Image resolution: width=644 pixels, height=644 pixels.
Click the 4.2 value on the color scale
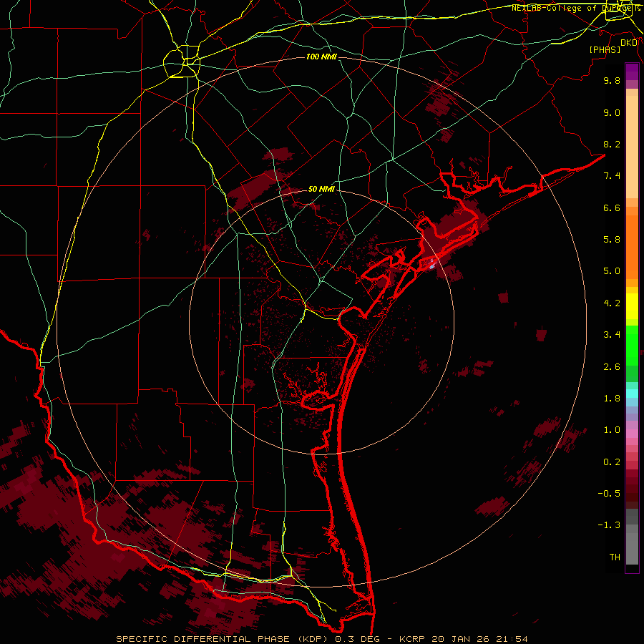pyautogui.click(x=612, y=303)
